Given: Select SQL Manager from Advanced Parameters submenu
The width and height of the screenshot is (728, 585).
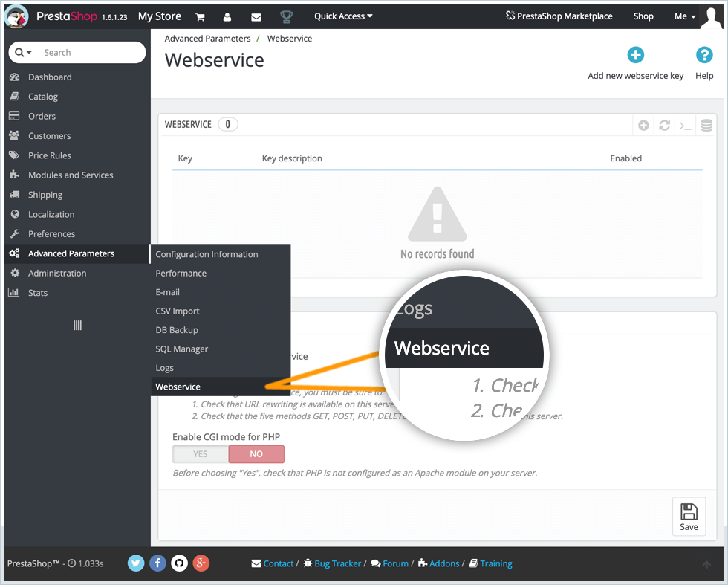Looking at the screenshot, I should [x=182, y=349].
